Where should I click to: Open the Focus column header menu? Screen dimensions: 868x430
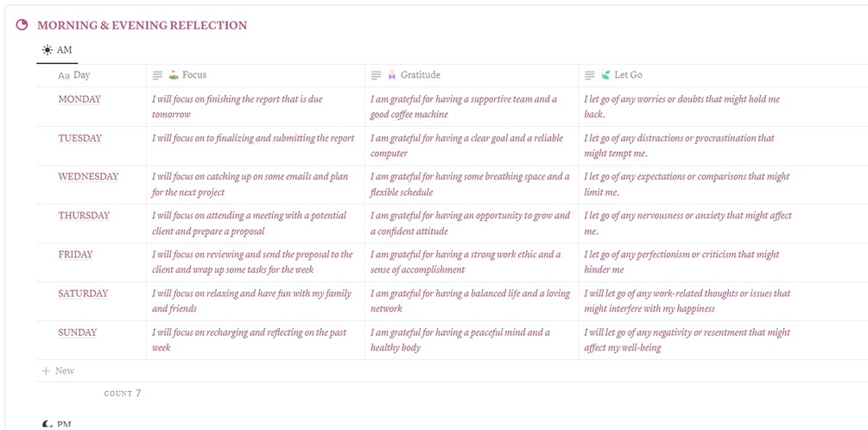point(194,75)
